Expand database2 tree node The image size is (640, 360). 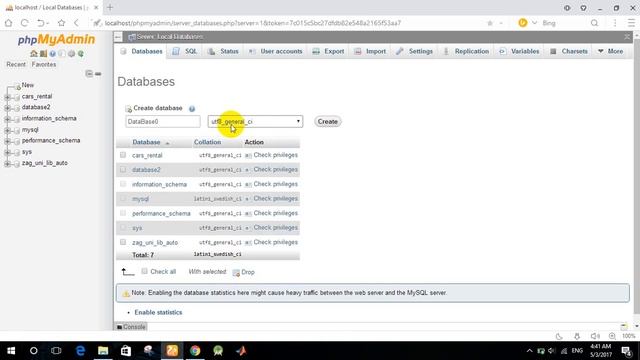click(x=7, y=108)
